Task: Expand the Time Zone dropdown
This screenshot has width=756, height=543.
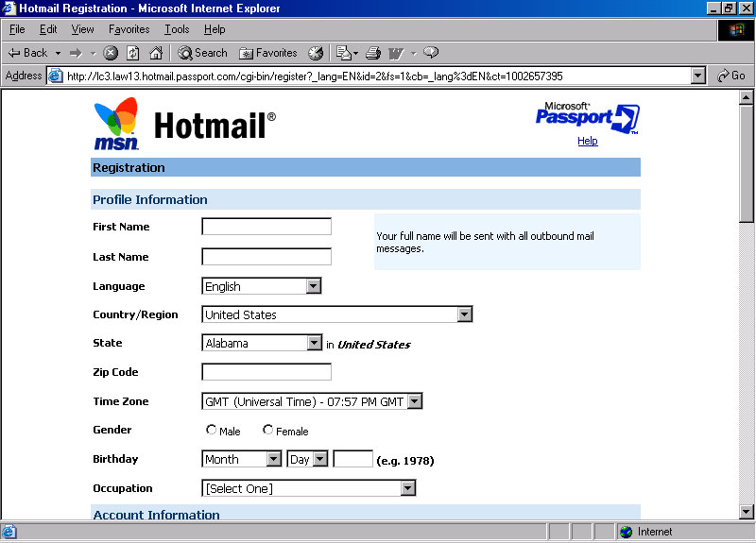Action: click(x=415, y=400)
